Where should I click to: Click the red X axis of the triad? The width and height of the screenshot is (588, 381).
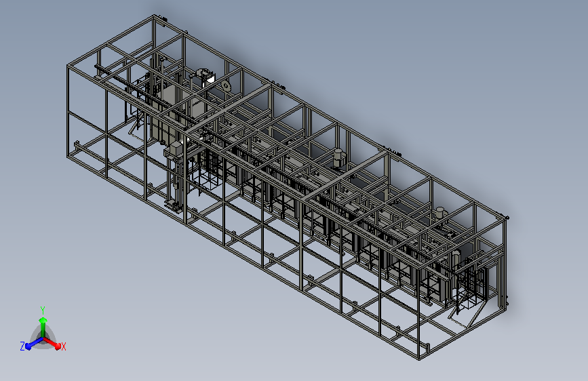(52, 343)
